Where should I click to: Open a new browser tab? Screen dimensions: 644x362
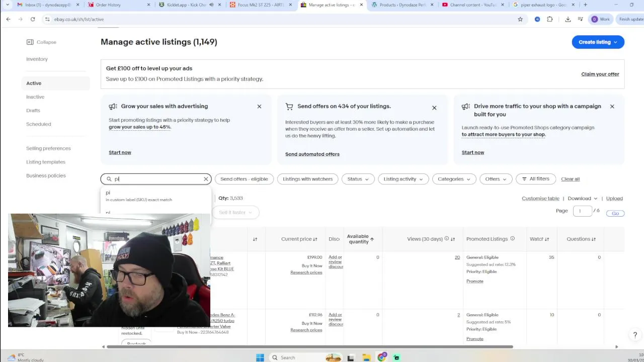[585, 5]
